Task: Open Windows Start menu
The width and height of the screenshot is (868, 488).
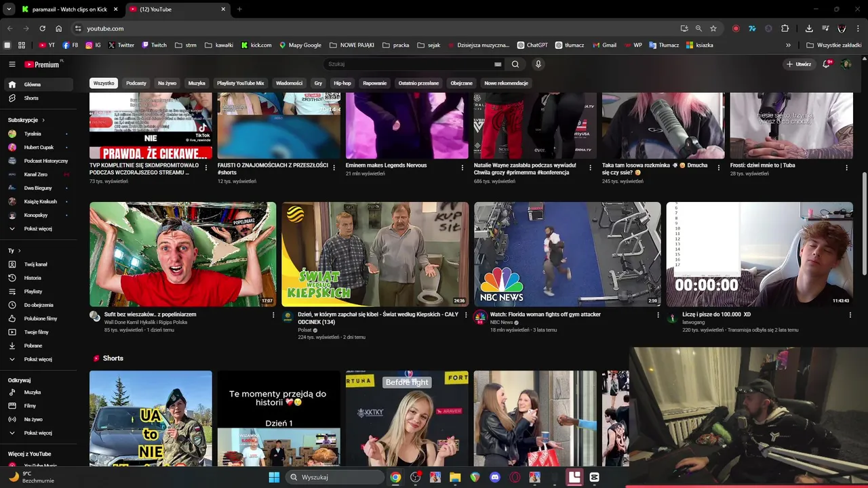Action: (274, 477)
